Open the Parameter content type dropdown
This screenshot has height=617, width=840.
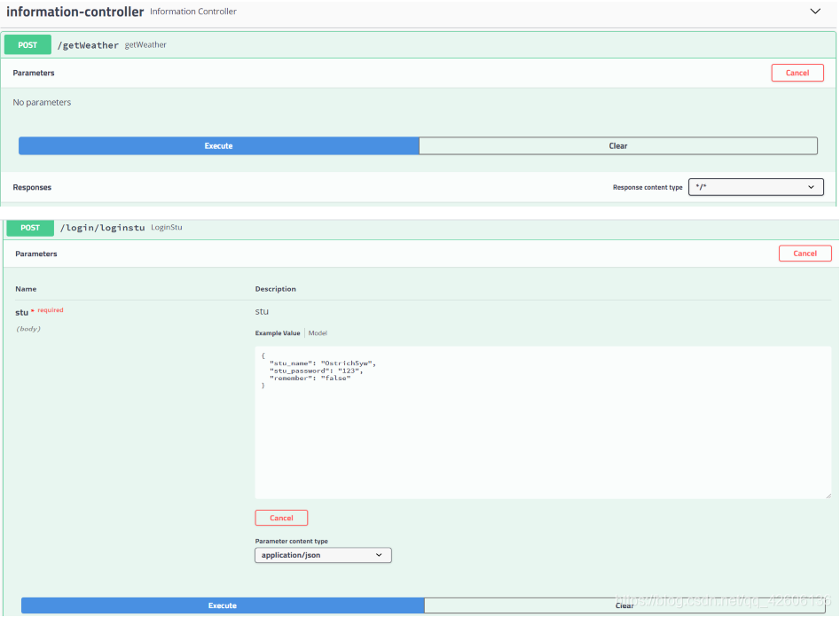coord(323,555)
